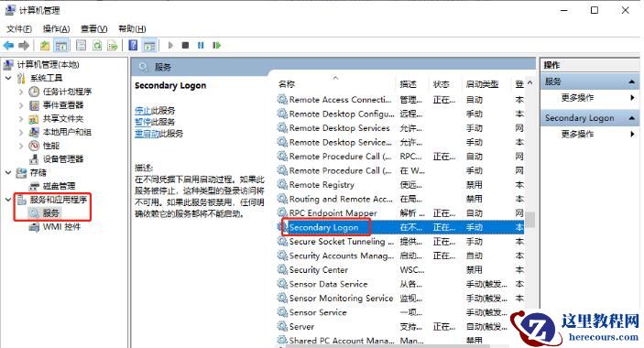Sort by the 名称 column header
This screenshot has width=644, height=348.
pos(287,84)
